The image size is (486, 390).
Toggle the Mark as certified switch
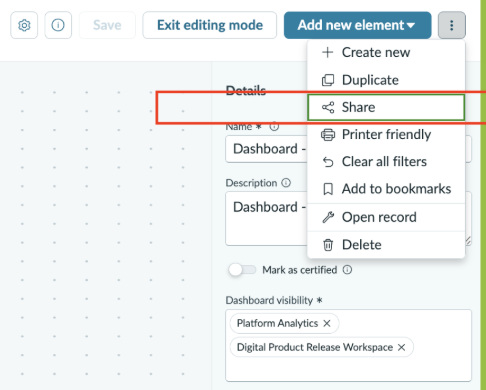242,270
